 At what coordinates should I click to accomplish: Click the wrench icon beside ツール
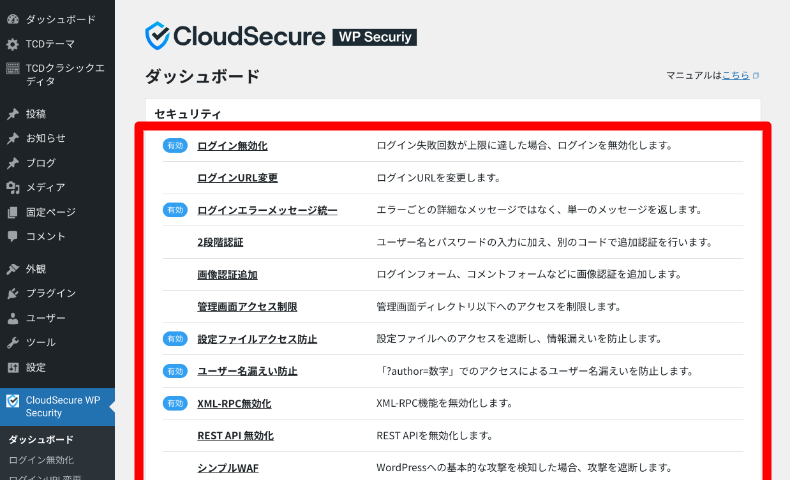tap(13, 342)
